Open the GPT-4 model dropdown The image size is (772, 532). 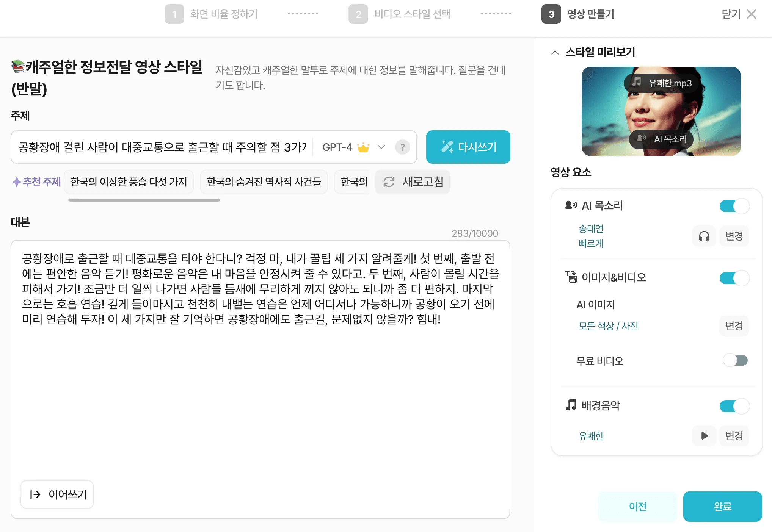[382, 147]
